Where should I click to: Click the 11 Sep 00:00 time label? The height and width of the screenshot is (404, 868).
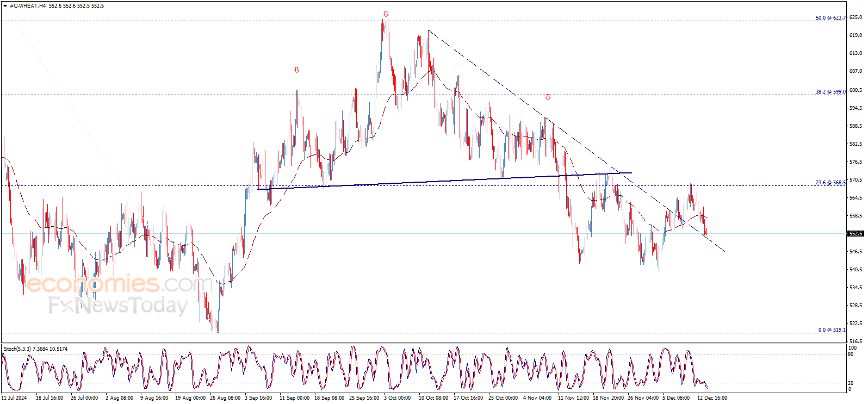[294, 398]
